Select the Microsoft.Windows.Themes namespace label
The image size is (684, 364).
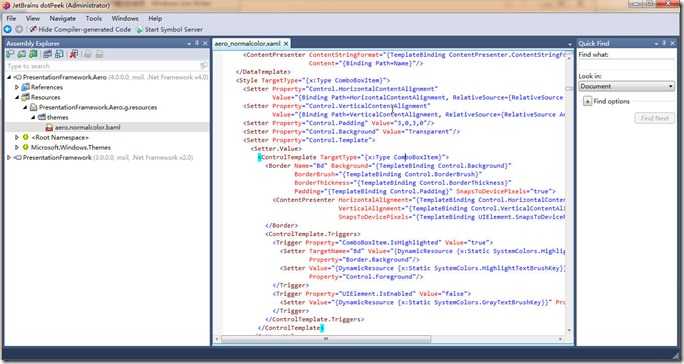[71, 148]
